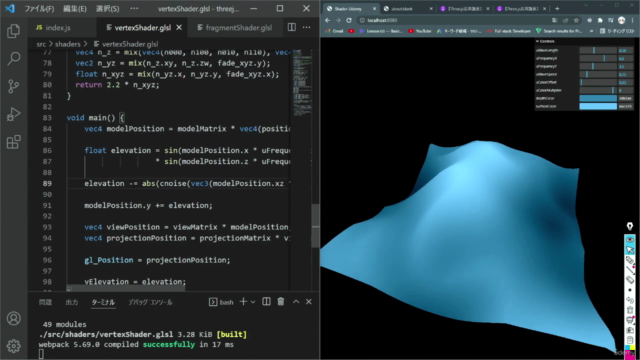The height and width of the screenshot is (360, 640).
Task: Open the Source Control view
Action: coord(13,86)
